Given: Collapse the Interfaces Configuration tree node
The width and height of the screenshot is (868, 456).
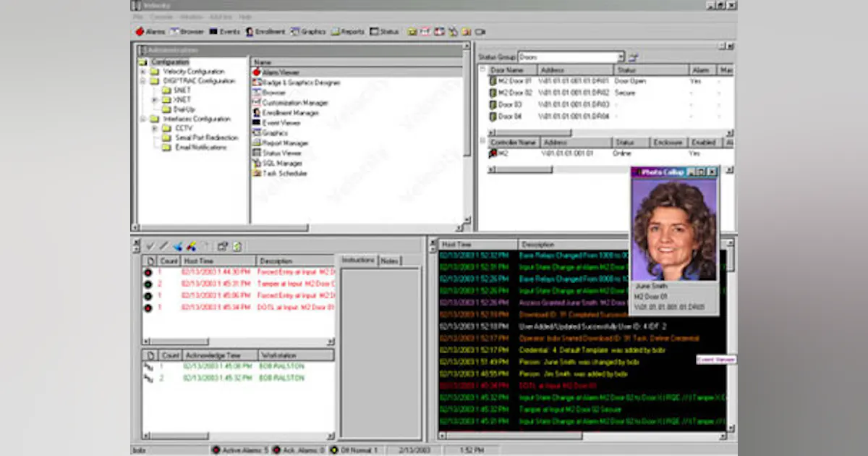Looking at the screenshot, I should point(143,119).
